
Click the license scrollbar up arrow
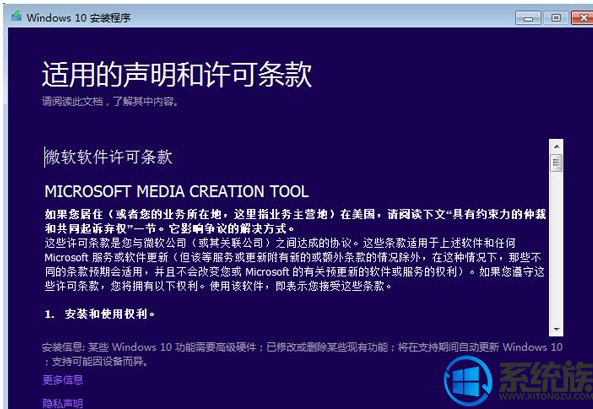coord(556,146)
